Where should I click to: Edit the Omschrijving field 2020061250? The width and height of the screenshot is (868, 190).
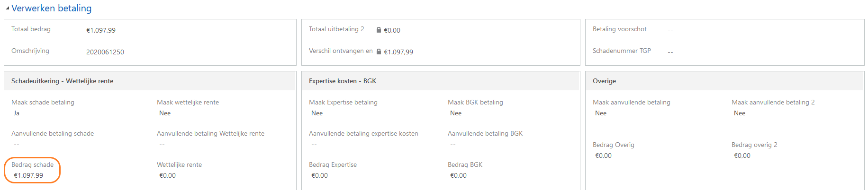[x=105, y=52]
